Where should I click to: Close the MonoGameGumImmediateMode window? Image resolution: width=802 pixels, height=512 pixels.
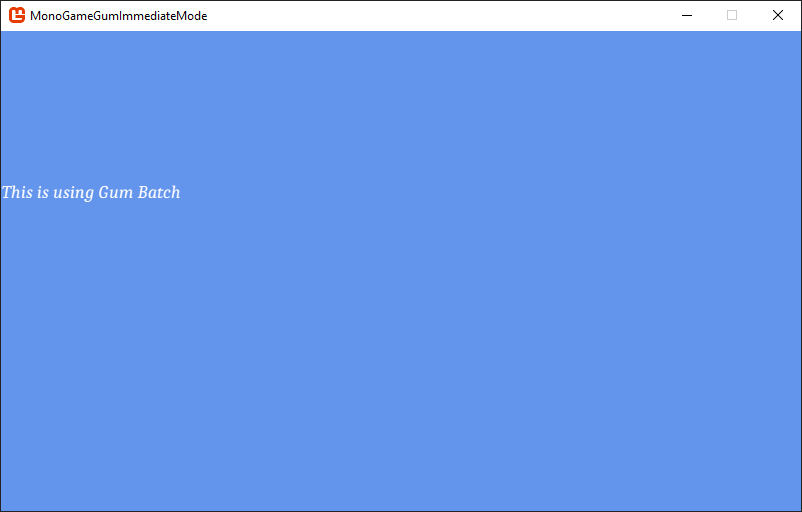[778, 15]
